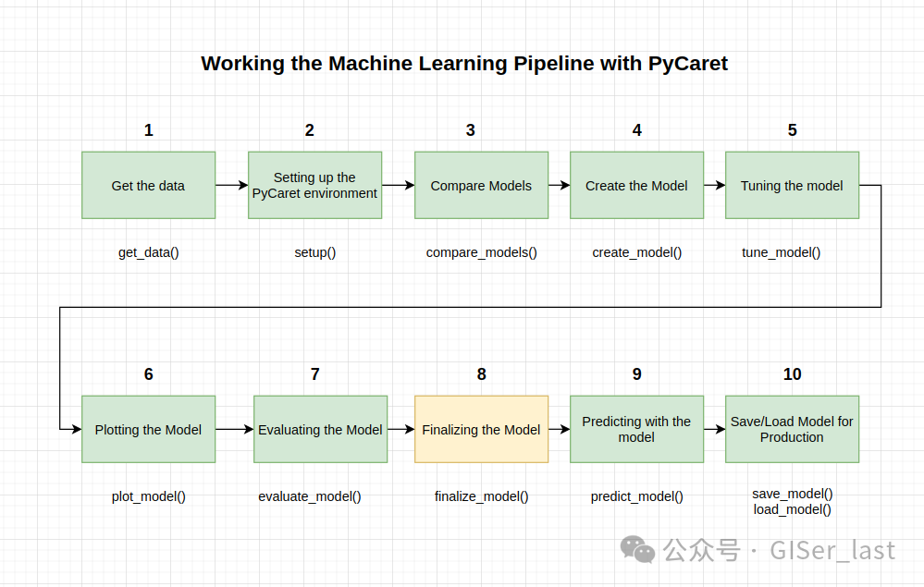Click the 'Create the Model' box
924x587 pixels.
point(636,186)
